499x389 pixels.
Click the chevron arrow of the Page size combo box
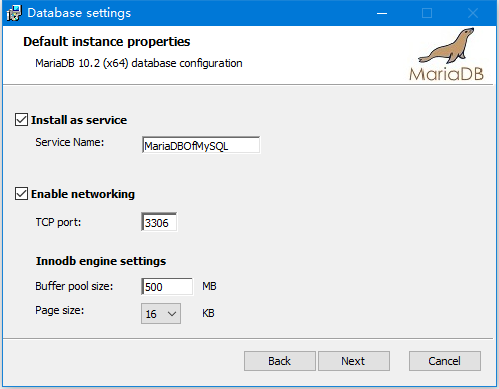[172, 314]
